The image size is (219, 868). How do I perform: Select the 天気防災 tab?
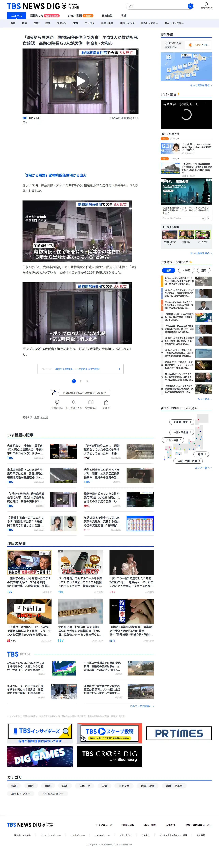click(x=107, y=15)
